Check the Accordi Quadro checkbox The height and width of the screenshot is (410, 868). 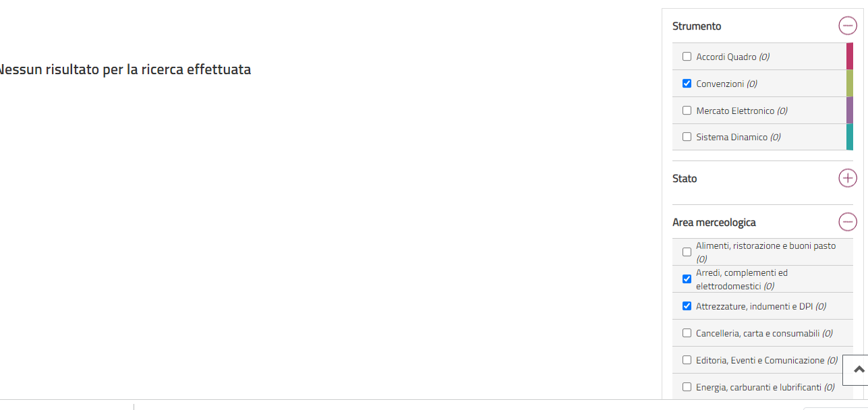[687, 57]
